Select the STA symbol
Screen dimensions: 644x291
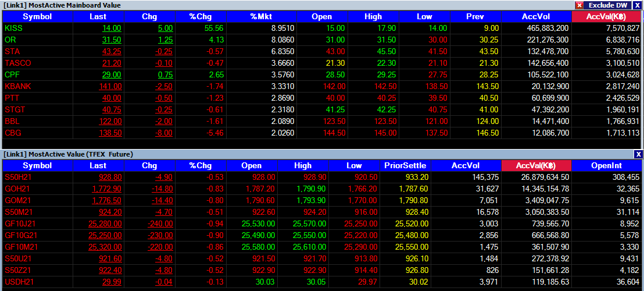12,52
